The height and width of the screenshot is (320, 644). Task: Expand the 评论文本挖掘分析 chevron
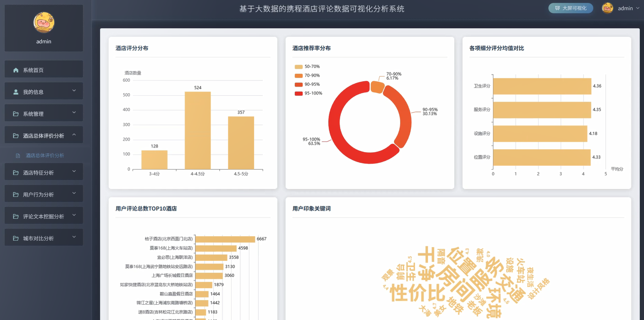coord(74,215)
